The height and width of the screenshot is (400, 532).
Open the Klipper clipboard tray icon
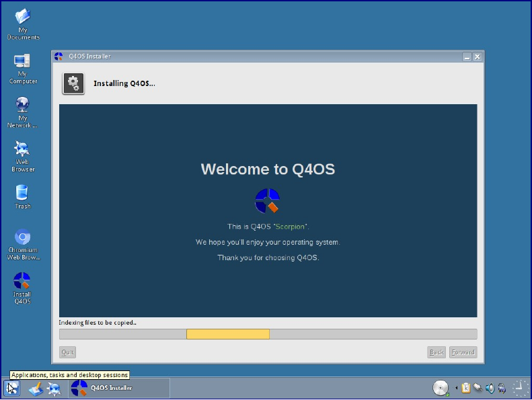pos(466,388)
